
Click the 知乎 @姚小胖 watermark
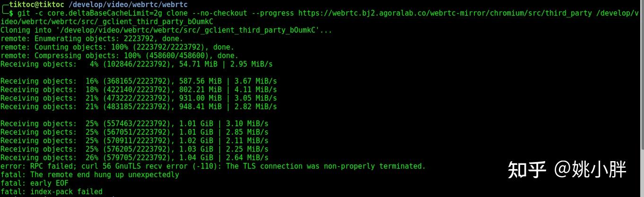click(x=567, y=170)
